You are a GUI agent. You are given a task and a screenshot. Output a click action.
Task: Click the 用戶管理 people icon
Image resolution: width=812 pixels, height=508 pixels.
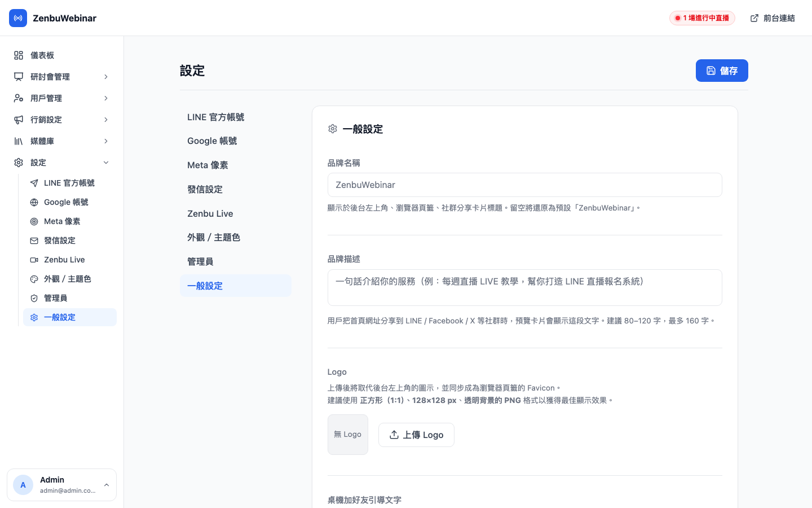[x=19, y=98]
